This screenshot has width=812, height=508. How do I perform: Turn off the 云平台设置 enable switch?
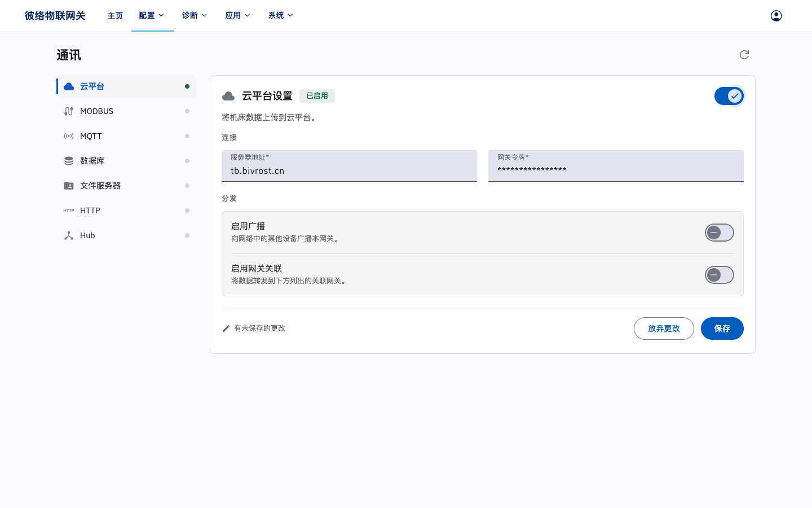click(x=729, y=96)
